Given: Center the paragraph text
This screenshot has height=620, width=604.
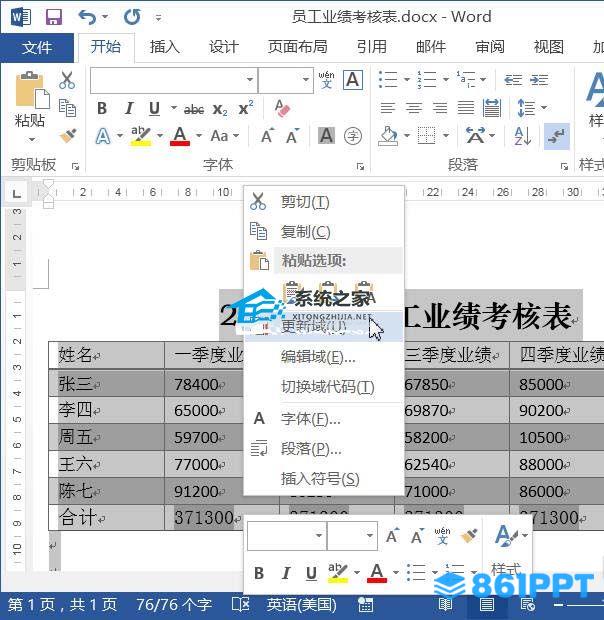Looking at the screenshot, I should click(414, 108).
